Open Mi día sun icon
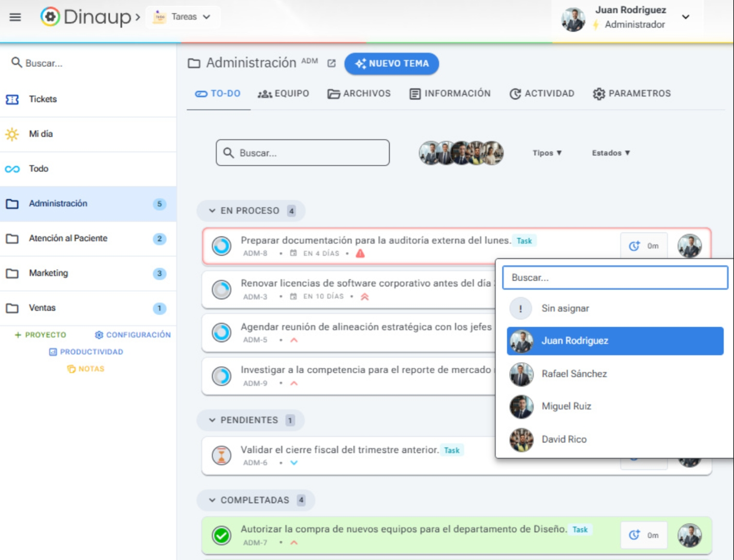Screen dimensions: 734x560 (x=12, y=134)
